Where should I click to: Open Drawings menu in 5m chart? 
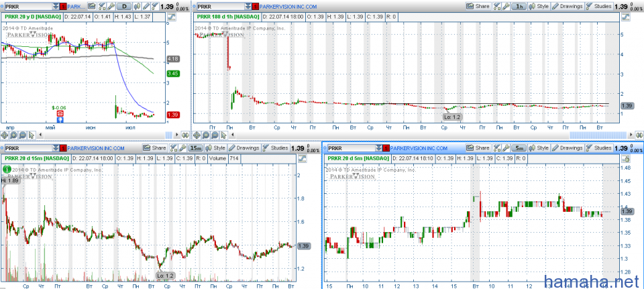pyautogui.click(x=568, y=148)
